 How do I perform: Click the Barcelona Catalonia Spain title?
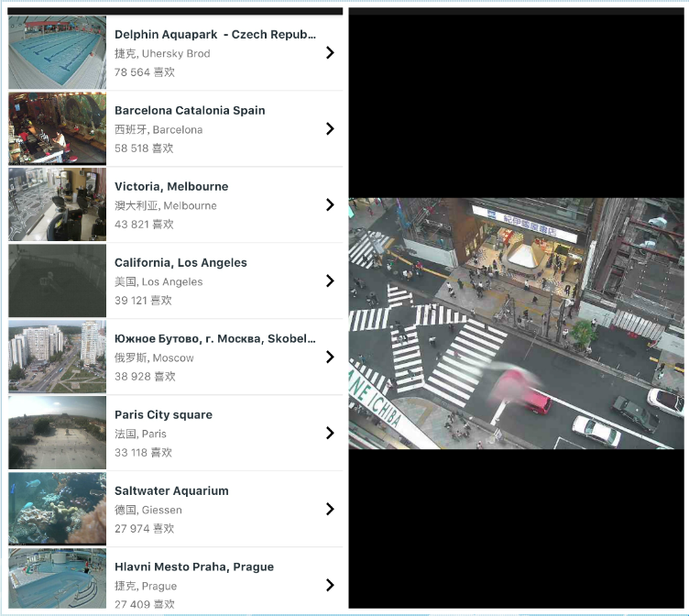pyautogui.click(x=190, y=111)
